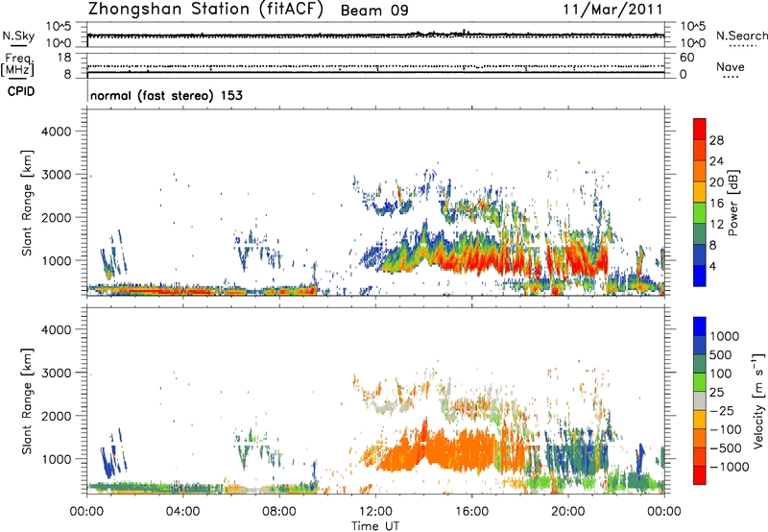The width and height of the screenshot is (768, 532).
Task: Select the 'Beam 09' label
Action: (374, 11)
